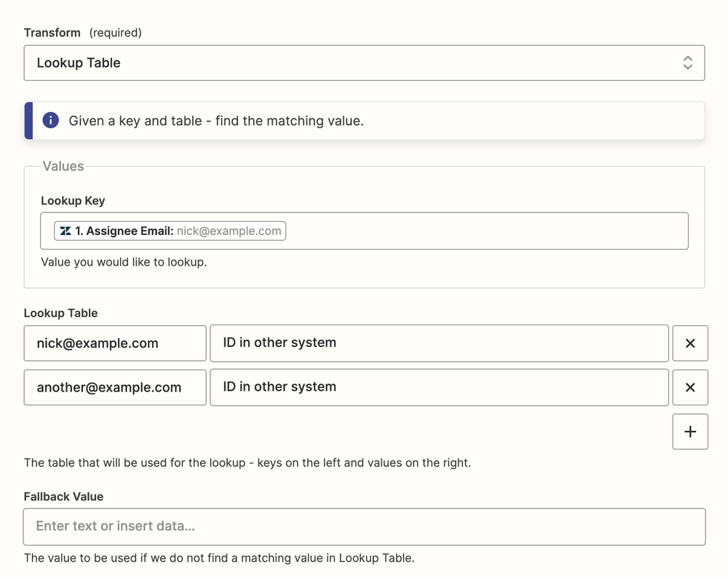Click the Fallback Value text field
Viewport: 728px width, 577px height.
364,527
